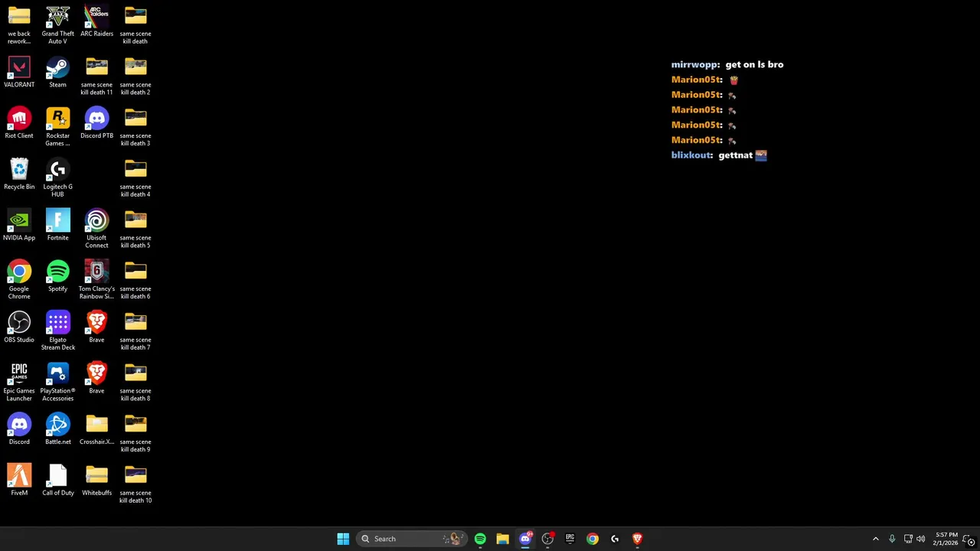Select the Google Chrome desktop shortcut
This screenshot has height=551, width=980.
(19, 279)
